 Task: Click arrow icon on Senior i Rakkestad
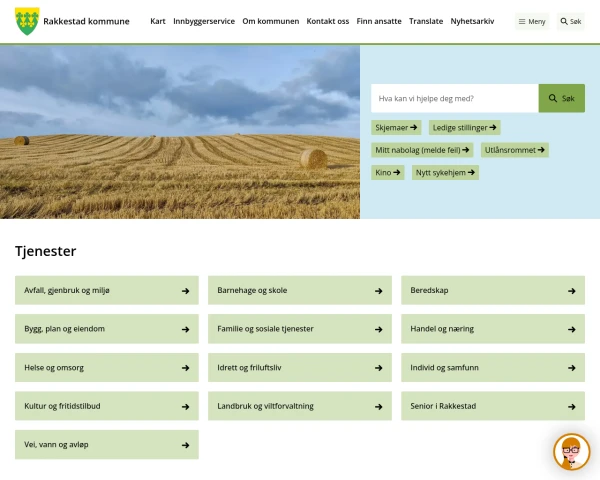tap(571, 407)
